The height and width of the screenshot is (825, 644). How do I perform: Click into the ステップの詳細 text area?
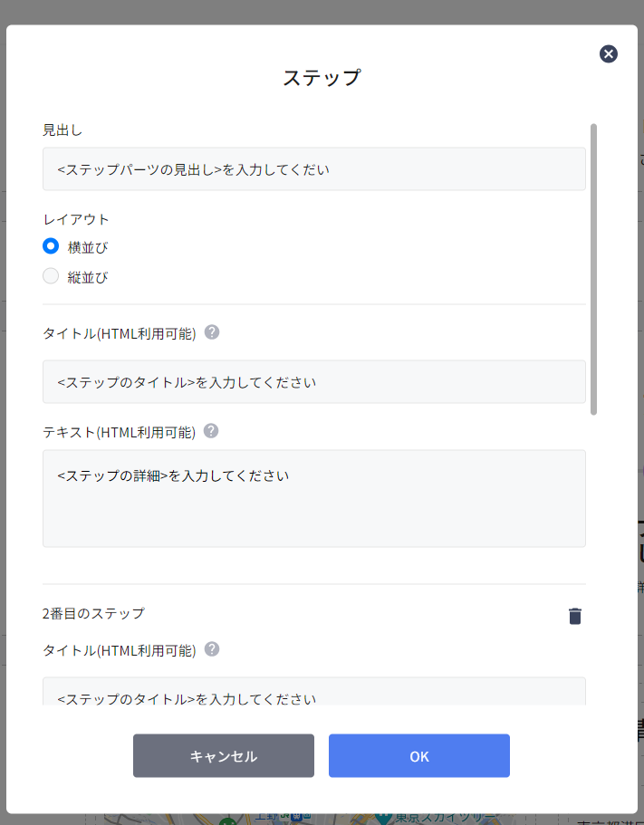313,498
